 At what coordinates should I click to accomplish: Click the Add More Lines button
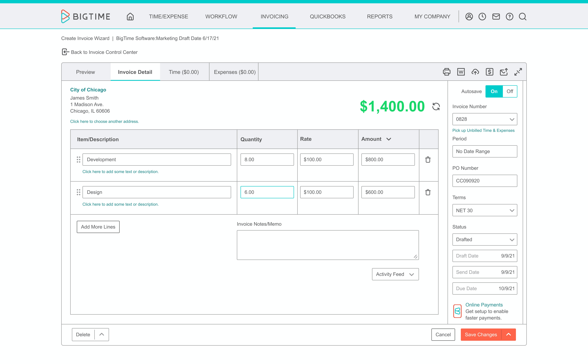point(98,227)
